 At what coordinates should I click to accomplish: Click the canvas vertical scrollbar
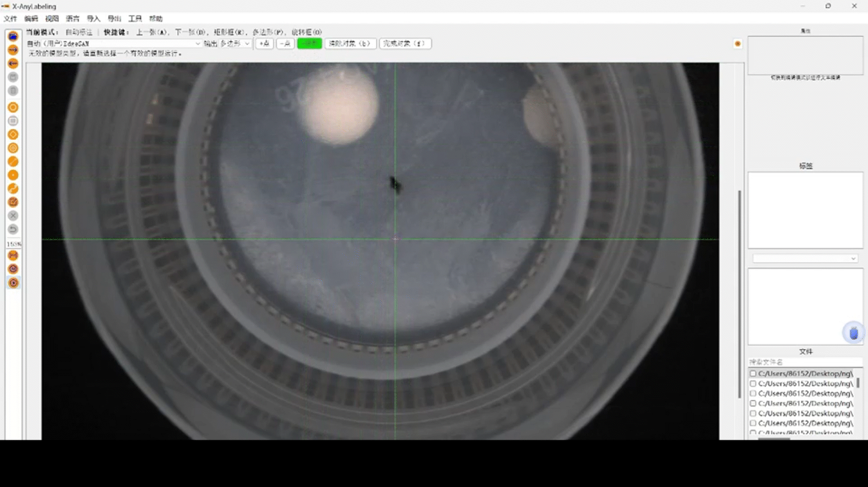(x=740, y=293)
